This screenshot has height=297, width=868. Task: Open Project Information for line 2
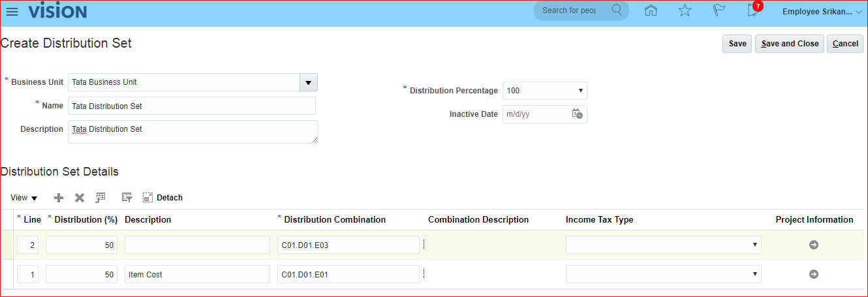click(x=813, y=245)
